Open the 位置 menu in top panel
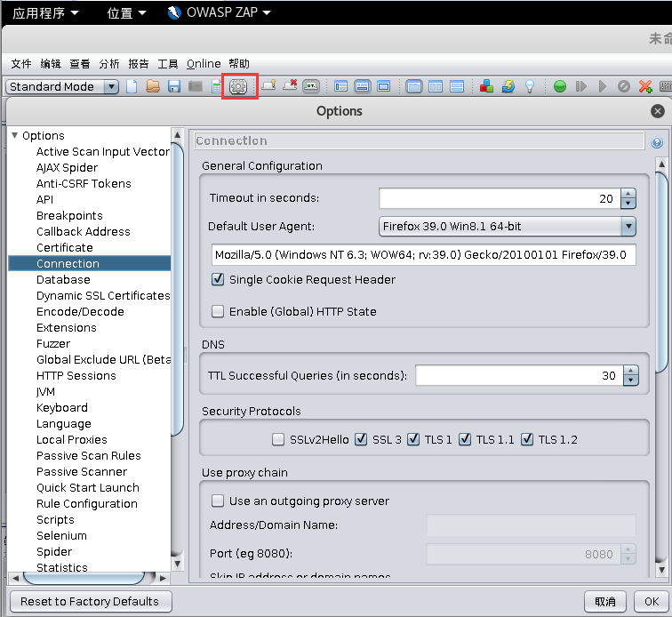 pyautogui.click(x=126, y=12)
